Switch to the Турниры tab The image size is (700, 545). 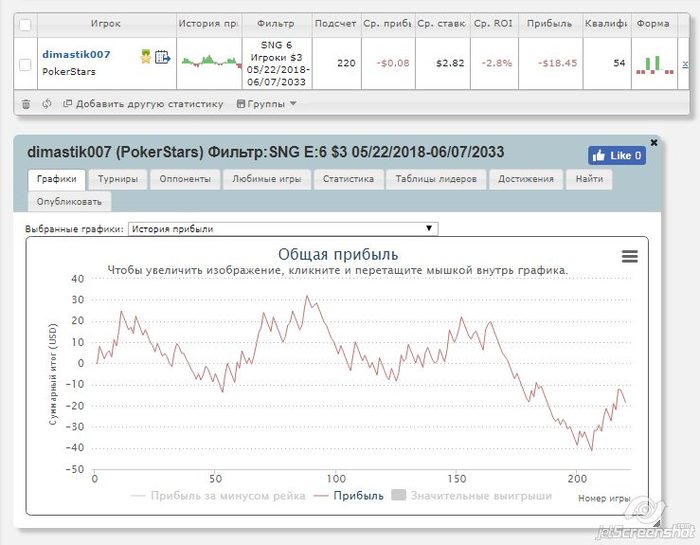[118, 179]
